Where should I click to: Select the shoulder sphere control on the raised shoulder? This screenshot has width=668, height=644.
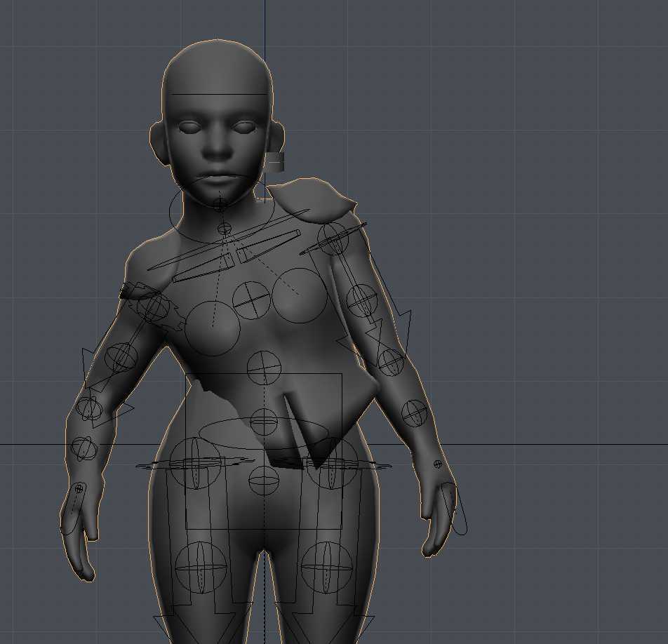click(333, 239)
